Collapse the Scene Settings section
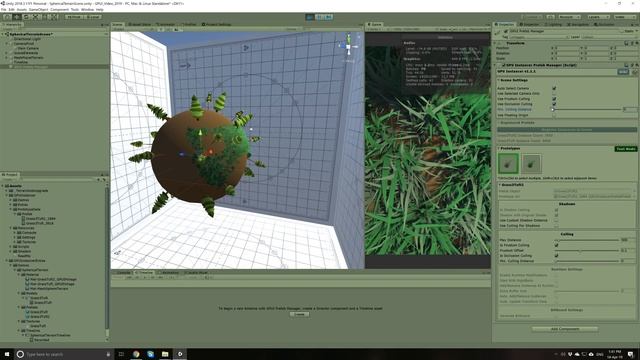Viewport: 640px width, 360px height. [x=498, y=80]
